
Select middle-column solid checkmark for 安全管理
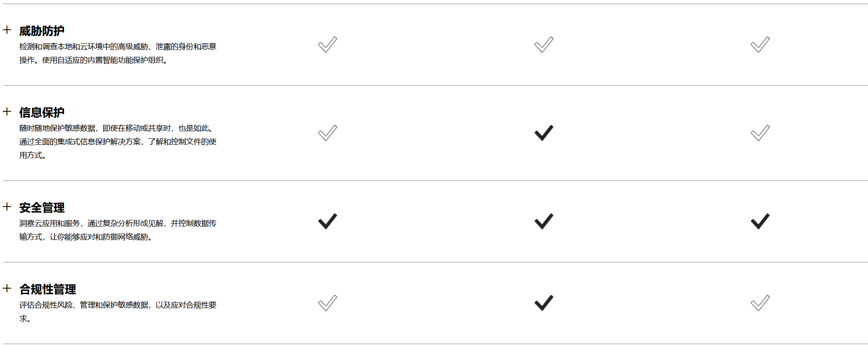click(x=544, y=221)
